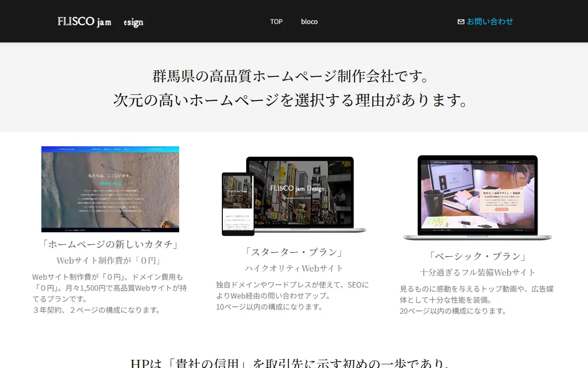This screenshot has width=588, height=368.
Task: Go to the bloco menu item
Action: (309, 22)
